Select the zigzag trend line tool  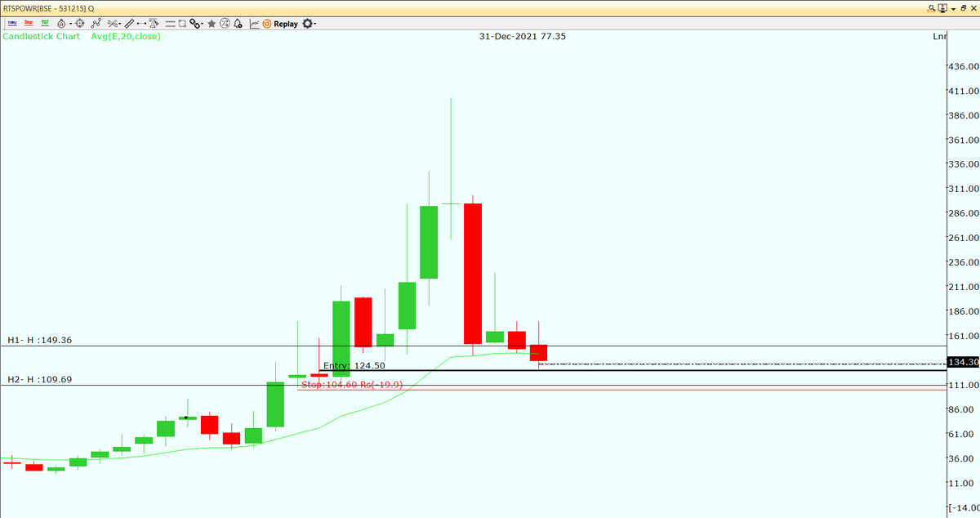pyautogui.click(x=96, y=24)
